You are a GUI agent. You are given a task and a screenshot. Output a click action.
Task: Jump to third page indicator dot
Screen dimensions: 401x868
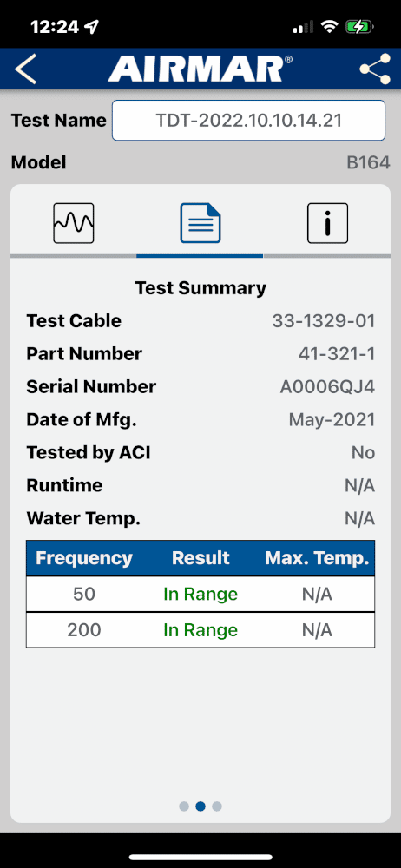[217, 806]
